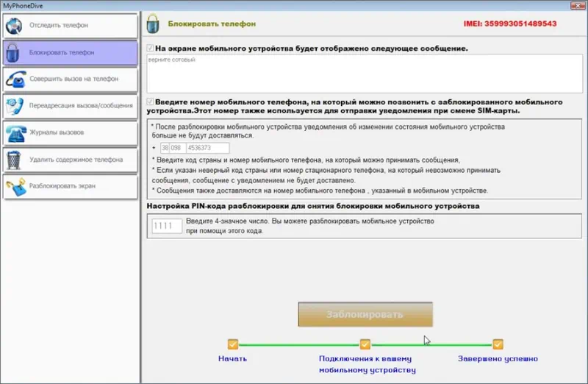588x384 pixels.
Task: Click the padlock icon for phone blocking
Action: pos(12,52)
